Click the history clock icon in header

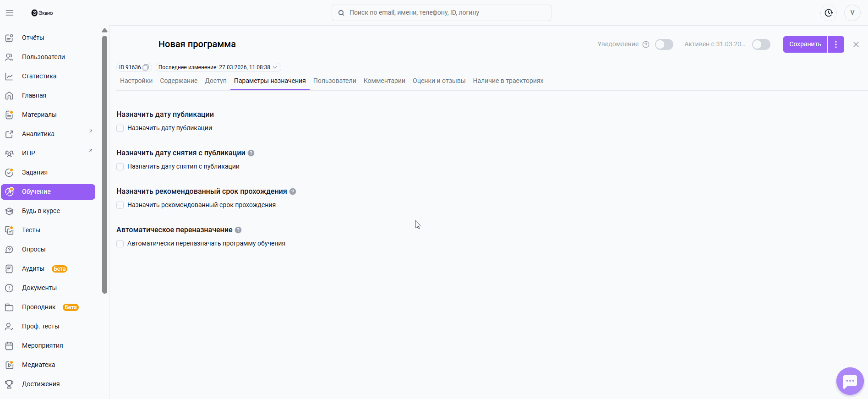tap(829, 13)
